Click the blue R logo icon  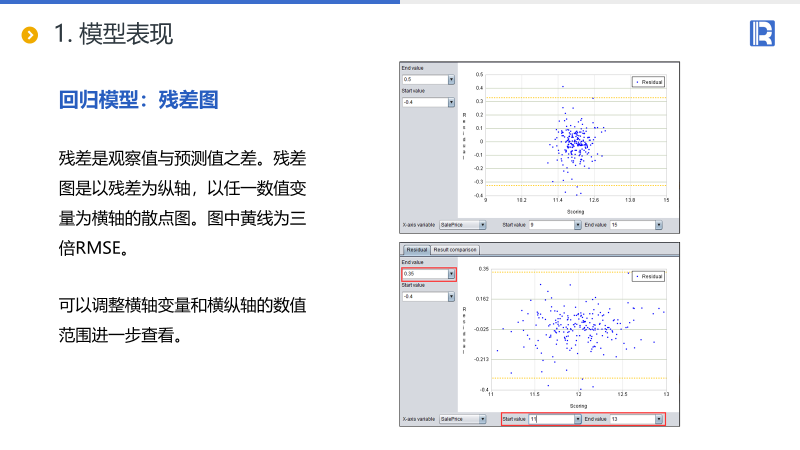(x=762, y=33)
